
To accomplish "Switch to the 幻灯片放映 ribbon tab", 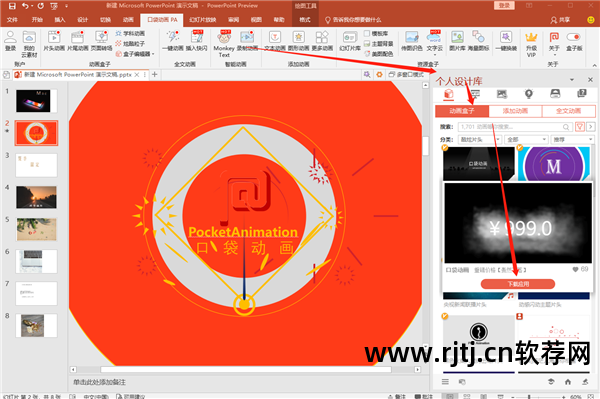I will click(x=202, y=20).
